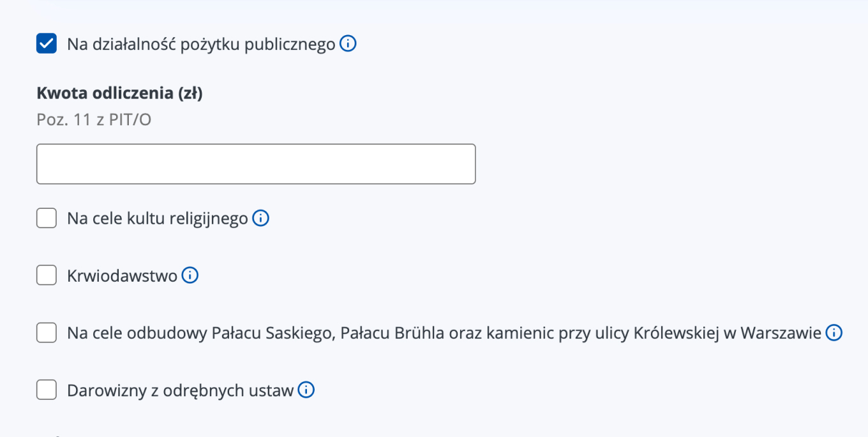
Task: Click info icon after Królewskiej w Warszawie
Action: (834, 333)
